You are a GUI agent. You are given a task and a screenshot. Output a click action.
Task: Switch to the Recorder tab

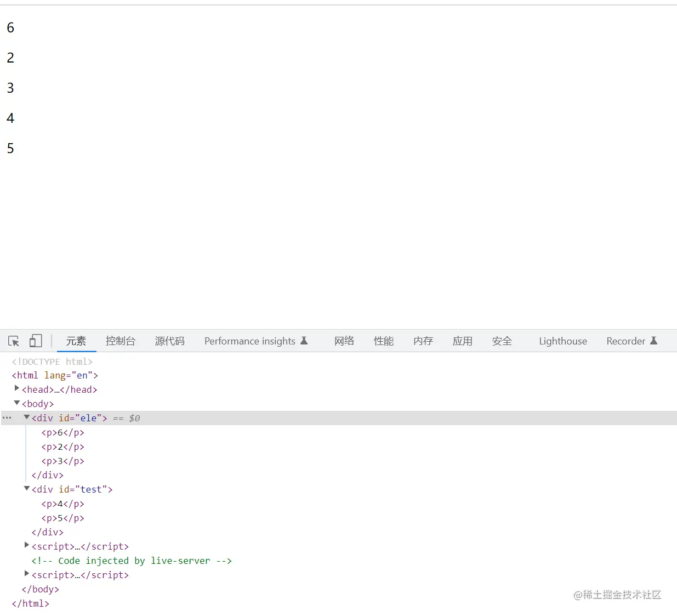[x=625, y=341]
